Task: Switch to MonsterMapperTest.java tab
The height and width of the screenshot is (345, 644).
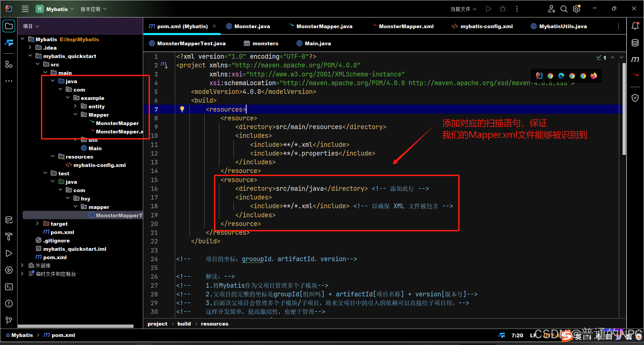Action: [187, 43]
